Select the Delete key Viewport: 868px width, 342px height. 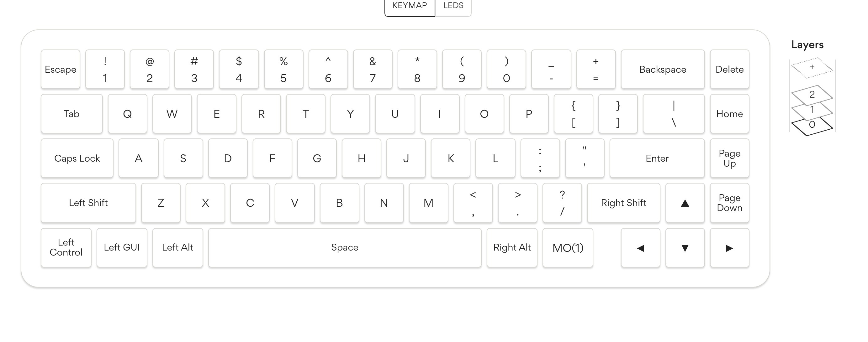pos(729,69)
